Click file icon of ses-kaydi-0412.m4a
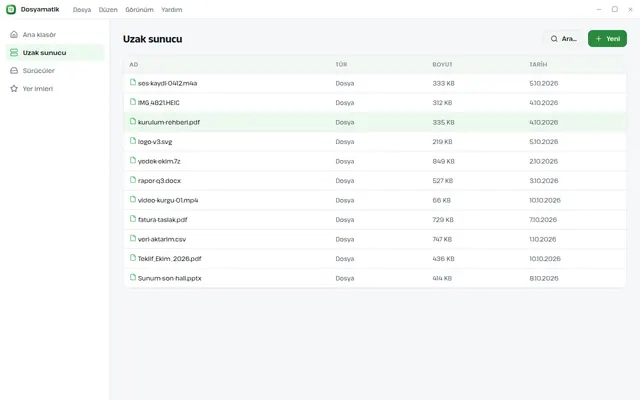This screenshot has height=400, width=640. pos(133,82)
